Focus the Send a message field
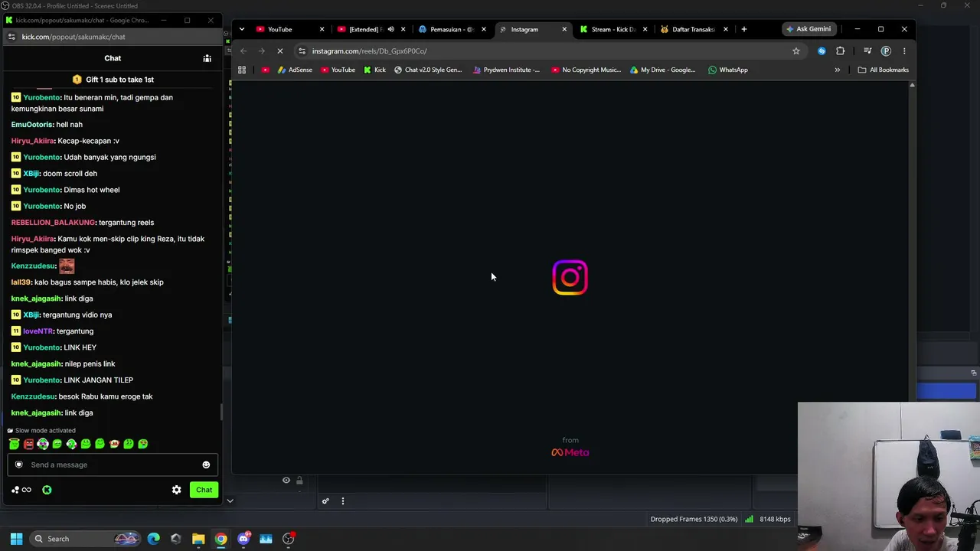This screenshot has width=980, height=551. tap(113, 465)
